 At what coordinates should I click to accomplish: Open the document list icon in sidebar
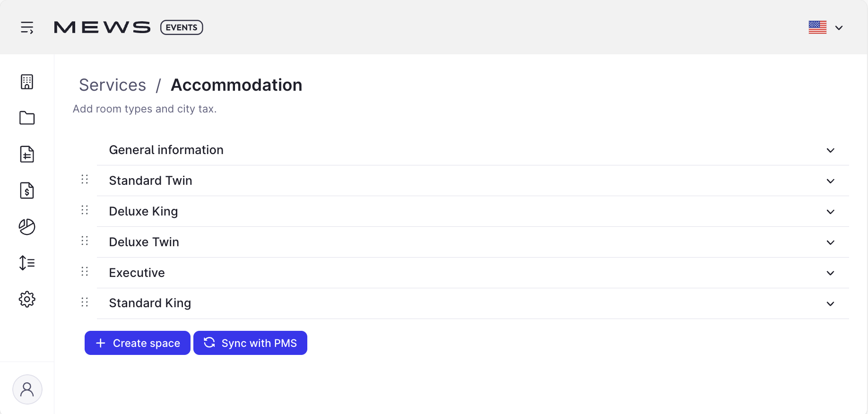pos(27,154)
